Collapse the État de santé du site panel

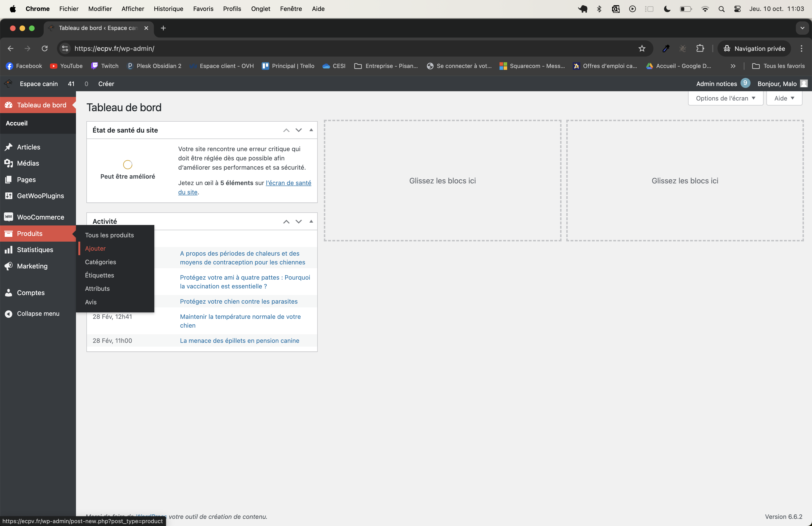click(x=311, y=130)
